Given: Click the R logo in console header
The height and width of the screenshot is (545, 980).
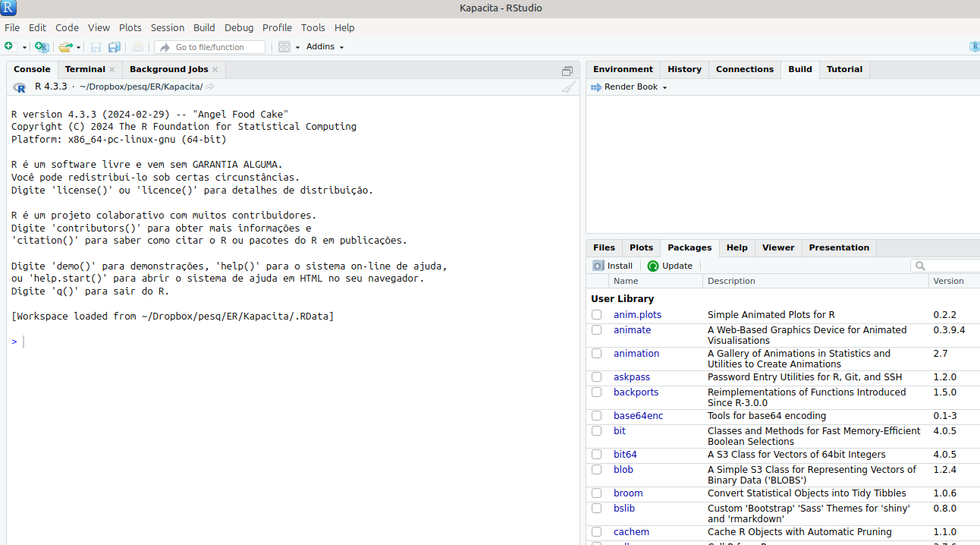Looking at the screenshot, I should (x=20, y=87).
